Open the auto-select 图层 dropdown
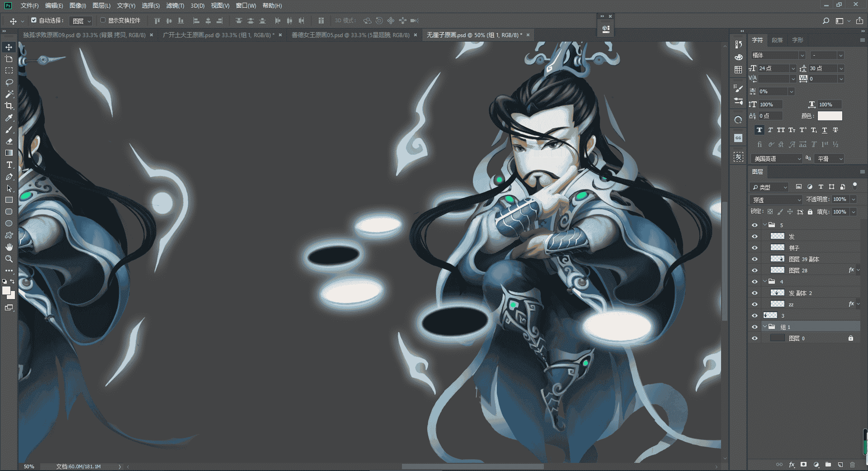Screen dimensions: 868x471 (x=81, y=21)
